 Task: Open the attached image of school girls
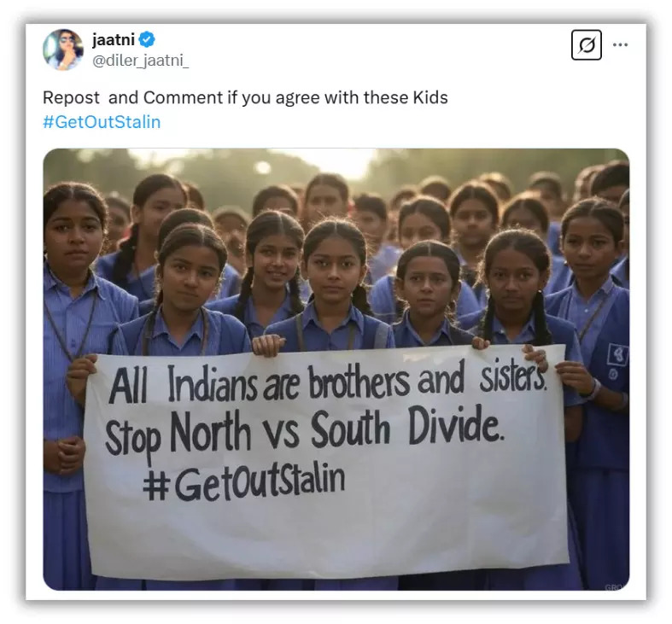pyautogui.click(x=336, y=369)
